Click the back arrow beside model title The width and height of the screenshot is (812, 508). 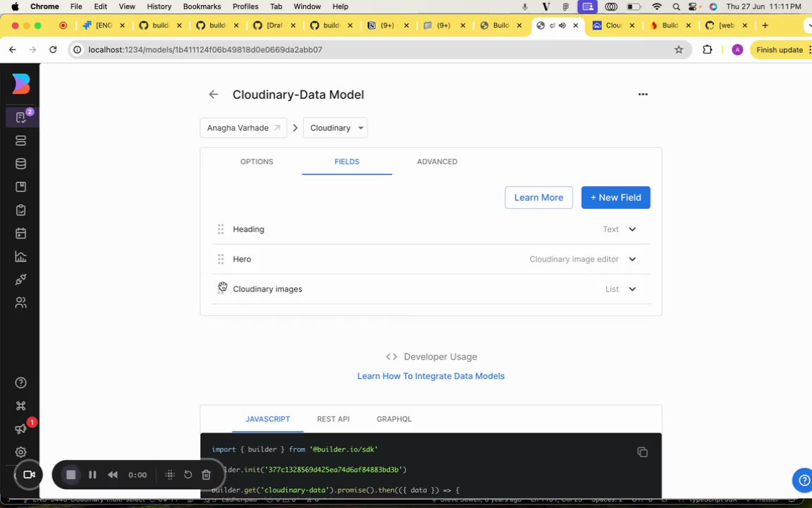[214, 95]
